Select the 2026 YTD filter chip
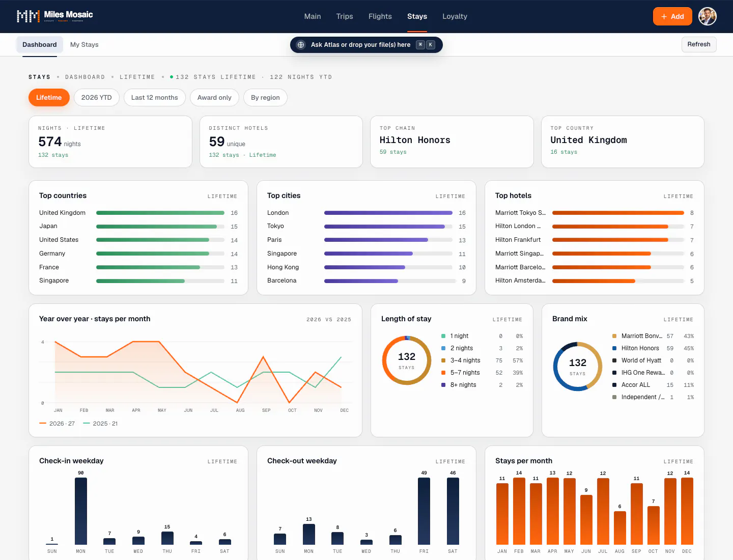The image size is (733, 560). pos(97,98)
